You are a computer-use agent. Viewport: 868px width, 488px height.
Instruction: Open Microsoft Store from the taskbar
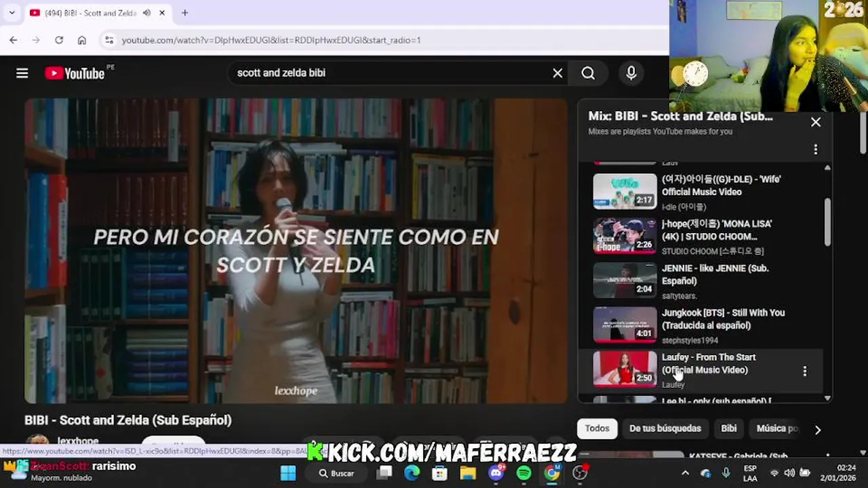pyautogui.click(x=440, y=473)
